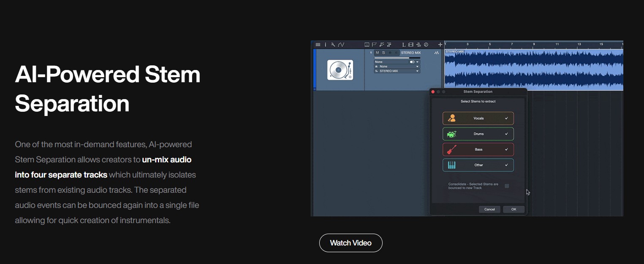The image size is (644, 264).
Task: Solo the STEREO MIX track
Action: [383, 53]
